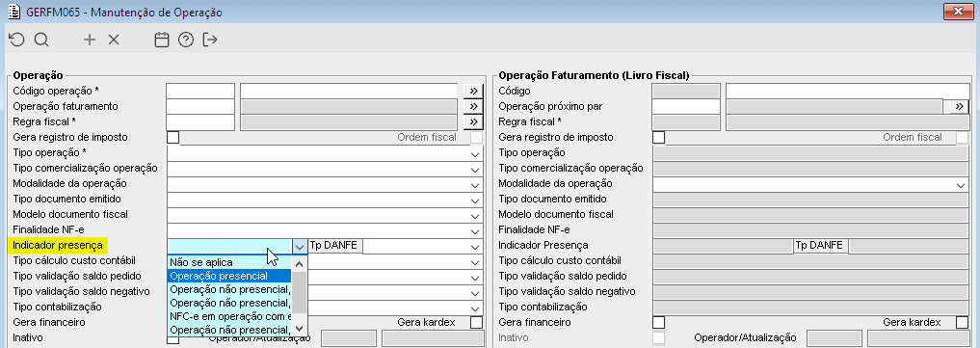Click Operação próximo par code field

click(686, 106)
